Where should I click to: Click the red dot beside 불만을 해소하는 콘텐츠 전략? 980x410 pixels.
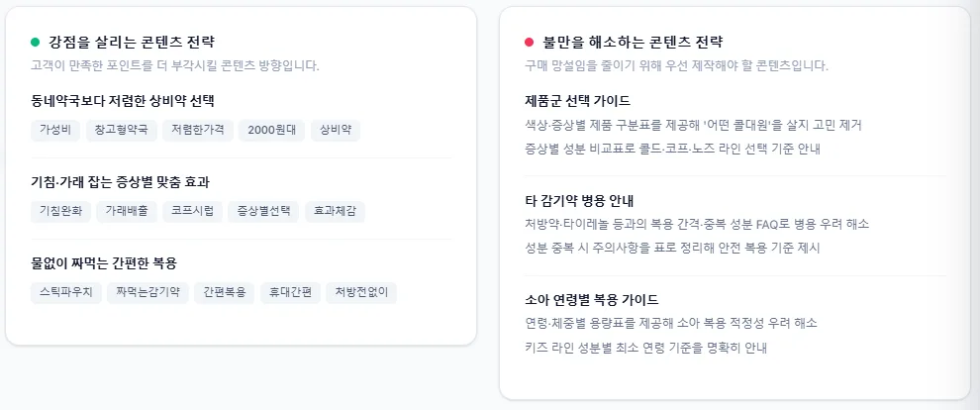[x=530, y=43]
